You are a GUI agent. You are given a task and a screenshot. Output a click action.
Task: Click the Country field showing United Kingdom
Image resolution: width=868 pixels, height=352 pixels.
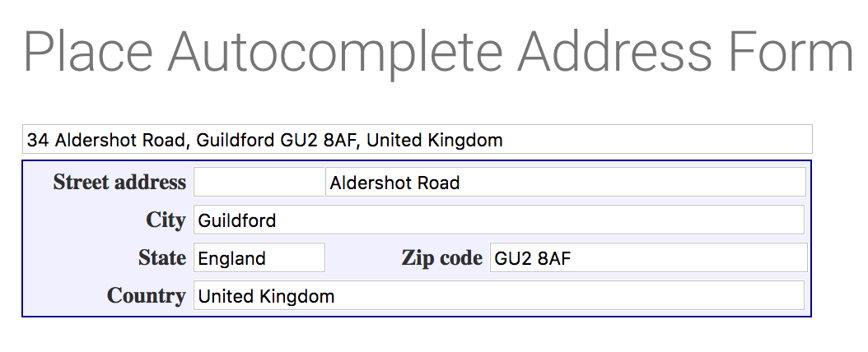(498, 295)
